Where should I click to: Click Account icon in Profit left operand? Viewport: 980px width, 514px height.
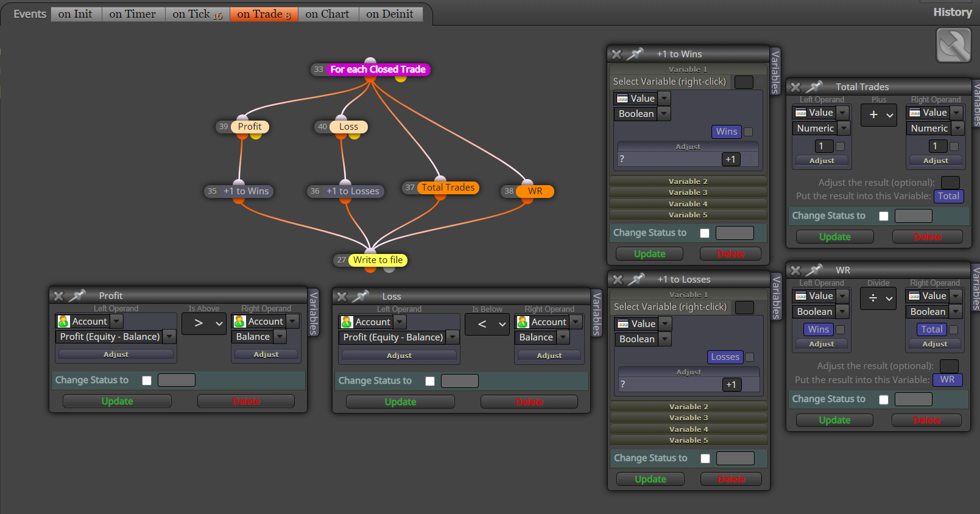pos(63,321)
